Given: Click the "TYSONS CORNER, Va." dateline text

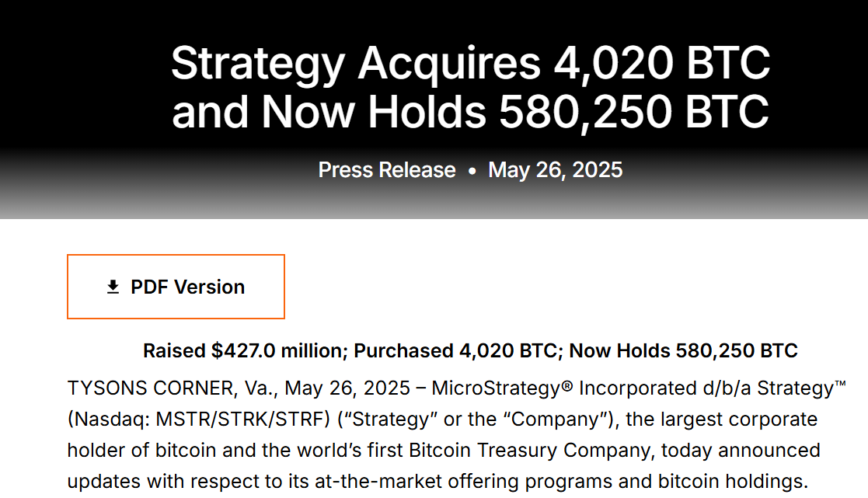Looking at the screenshot, I should pos(172,388).
